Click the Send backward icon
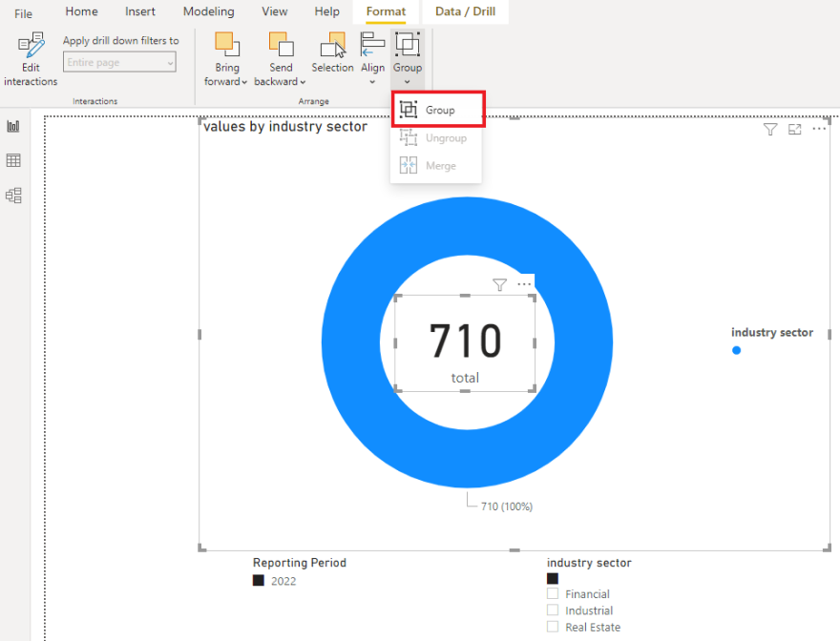This screenshot has width=840, height=641. (x=282, y=44)
